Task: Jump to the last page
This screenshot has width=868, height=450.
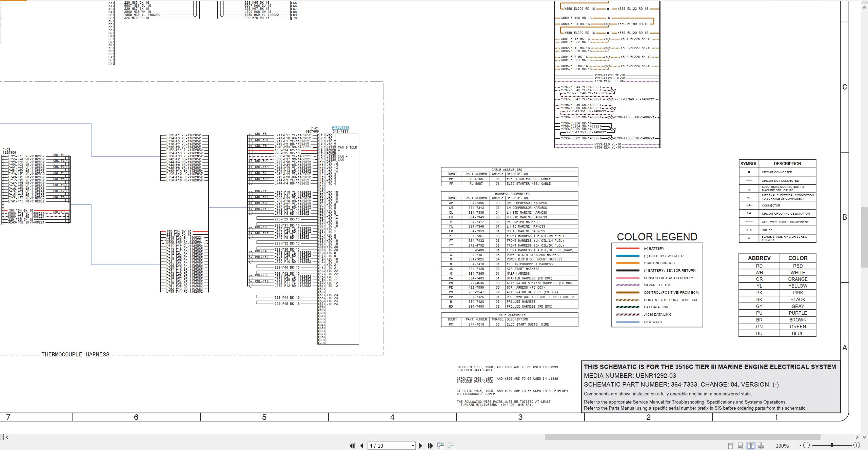Action: [430, 446]
